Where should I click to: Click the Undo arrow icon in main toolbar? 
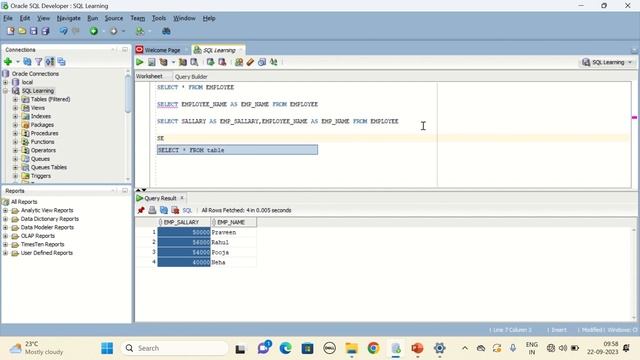point(63,31)
